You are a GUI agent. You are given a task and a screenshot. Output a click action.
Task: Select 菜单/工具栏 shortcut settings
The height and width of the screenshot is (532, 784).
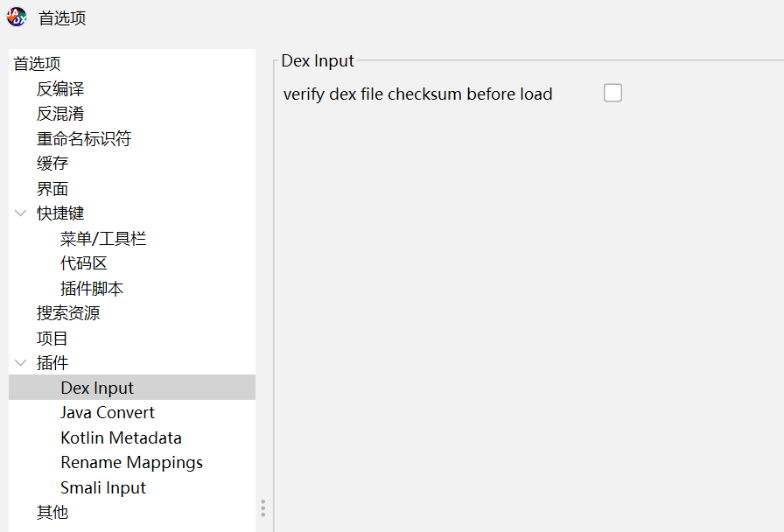(103, 239)
